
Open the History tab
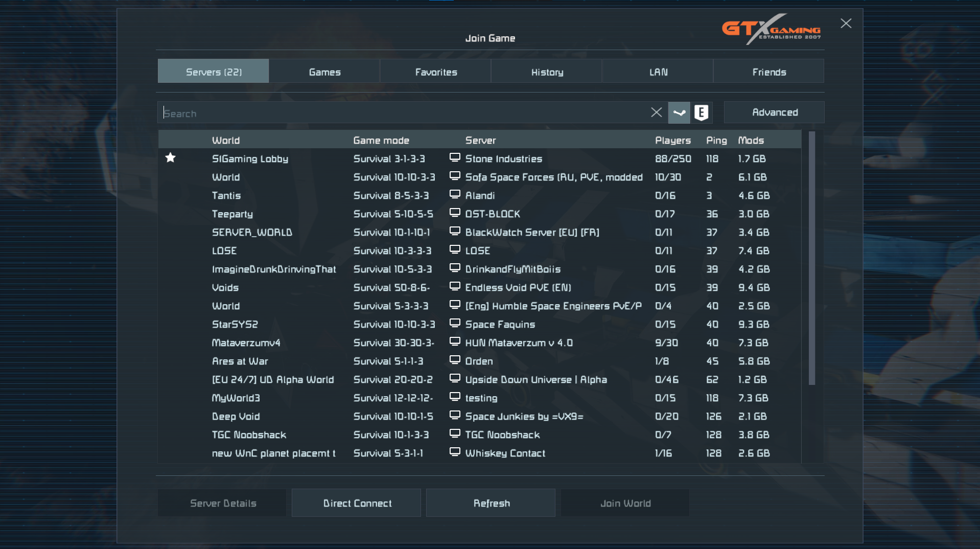[547, 72]
